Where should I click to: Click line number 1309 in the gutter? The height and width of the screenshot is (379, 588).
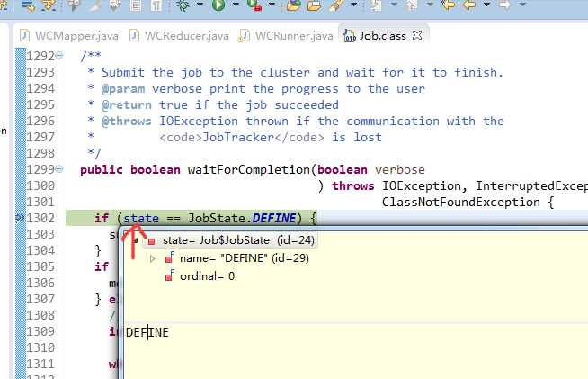(x=40, y=331)
